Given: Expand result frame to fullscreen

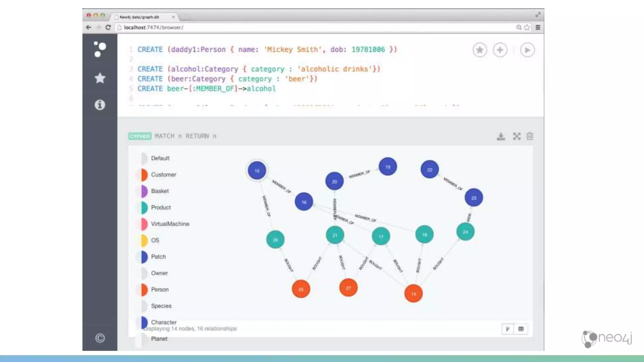Looking at the screenshot, I should pos(517,136).
